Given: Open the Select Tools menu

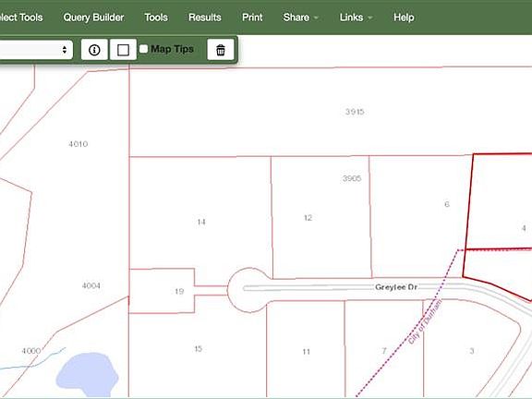Looking at the screenshot, I should 21,18.
